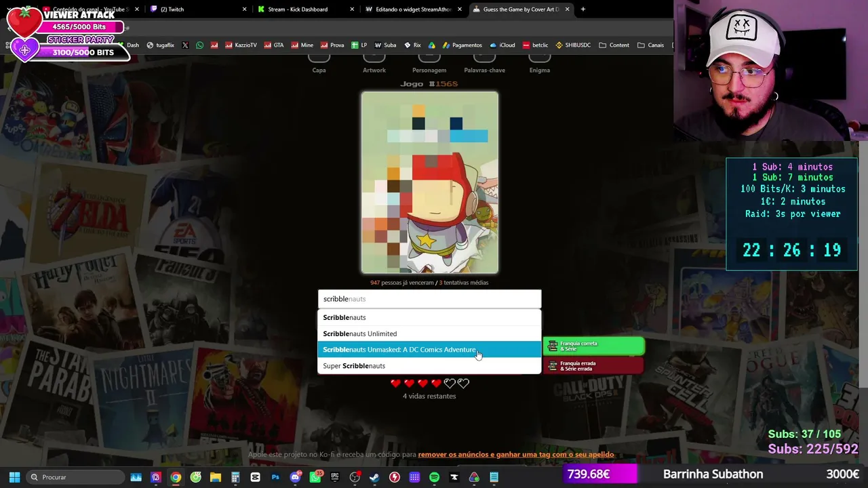
Task: Open the betclic bookmark
Action: click(536, 45)
